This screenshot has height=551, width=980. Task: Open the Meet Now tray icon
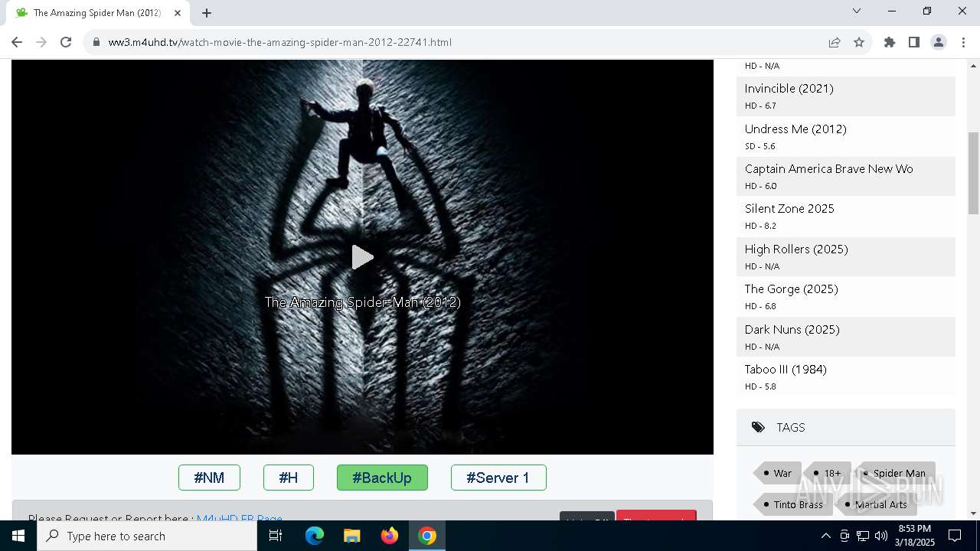pyautogui.click(x=844, y=536)
